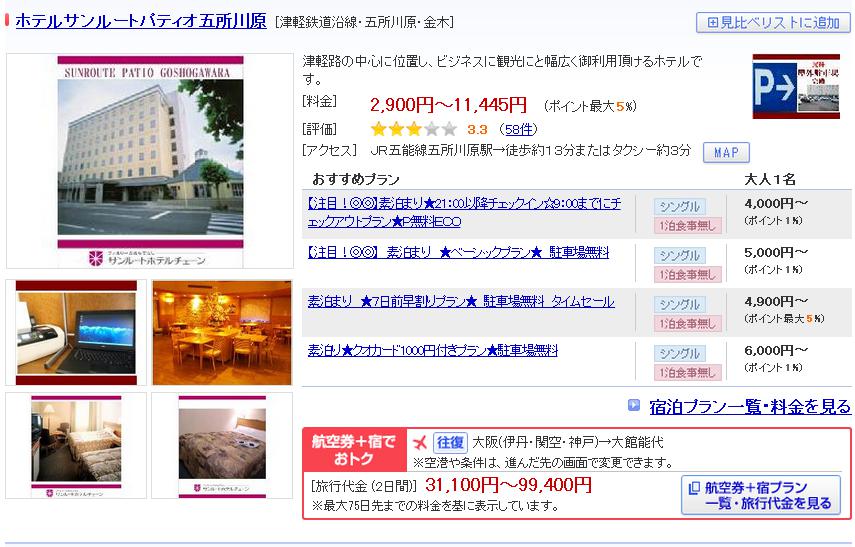
Task: Open the 21:00以降チェックイン素泊まり plan link
Action: click(x=464, y=213)
